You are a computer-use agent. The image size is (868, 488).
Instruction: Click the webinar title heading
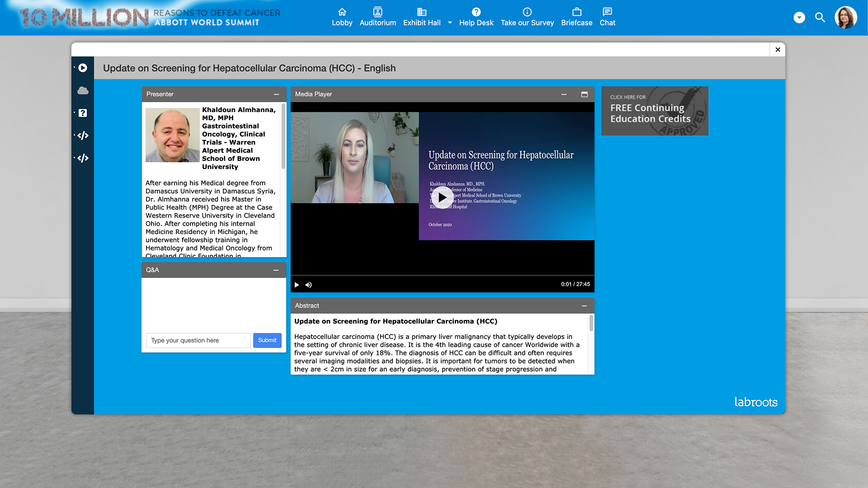pos(249,68)
